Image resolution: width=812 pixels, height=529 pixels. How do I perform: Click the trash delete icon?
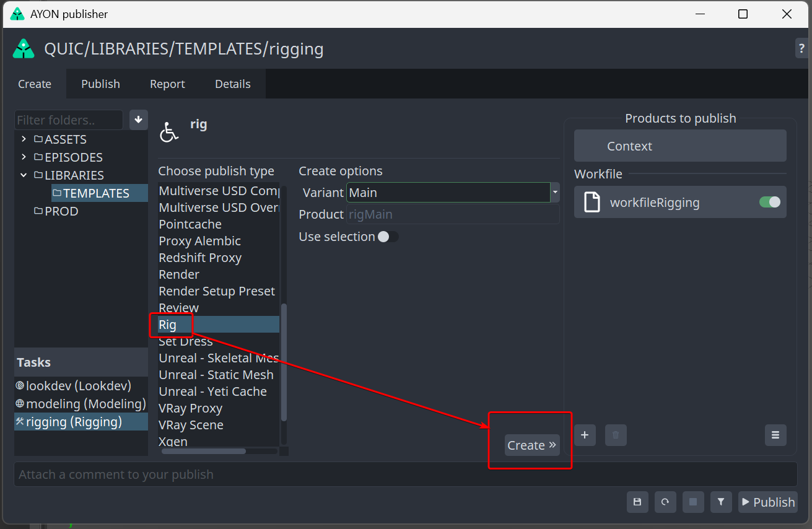pyautogui.click(x=616, y=435)
